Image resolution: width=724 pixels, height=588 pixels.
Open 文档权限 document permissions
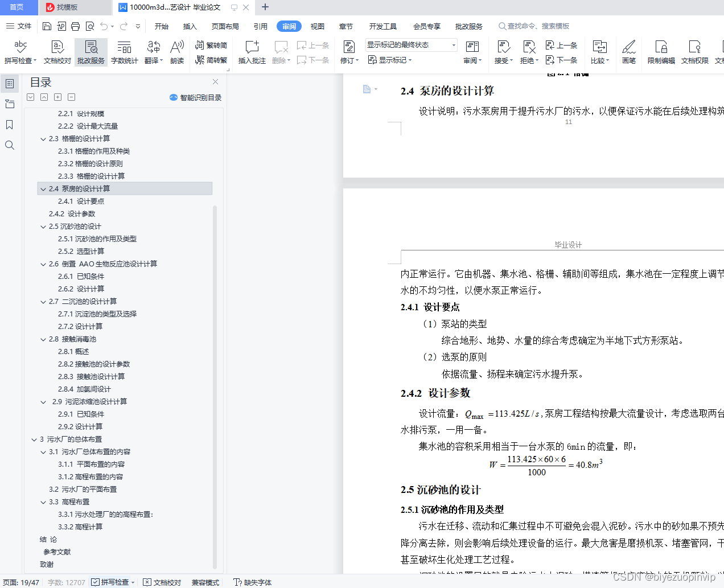694,52
